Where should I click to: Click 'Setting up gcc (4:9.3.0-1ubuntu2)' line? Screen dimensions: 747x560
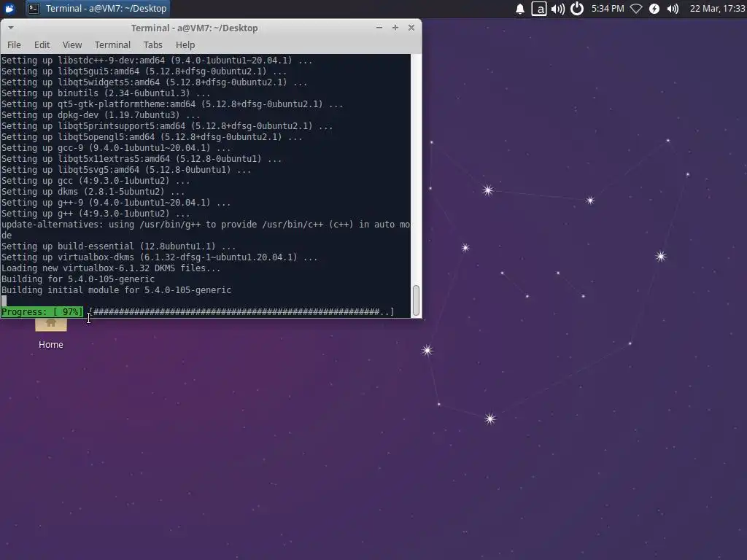pos(96,181)
